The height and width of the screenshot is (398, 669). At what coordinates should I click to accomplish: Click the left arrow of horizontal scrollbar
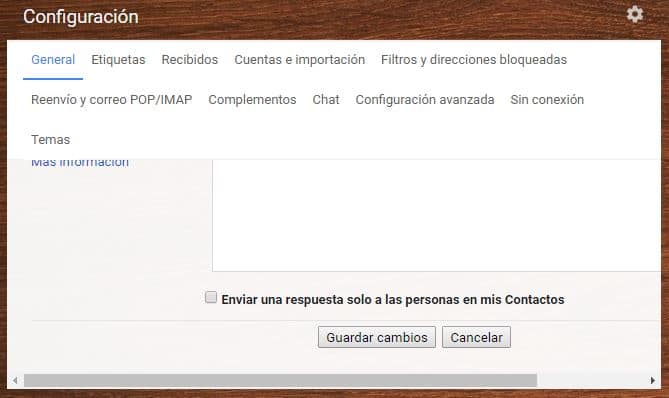pyautogui.click(x=15, y=381)
